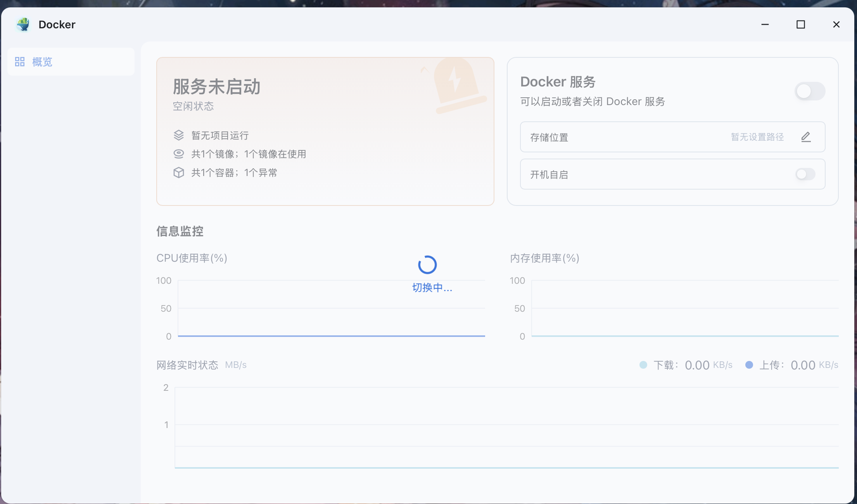Screen dimensions: 857x504
Task: Minimize the Docker window
Action: point(765,24)
